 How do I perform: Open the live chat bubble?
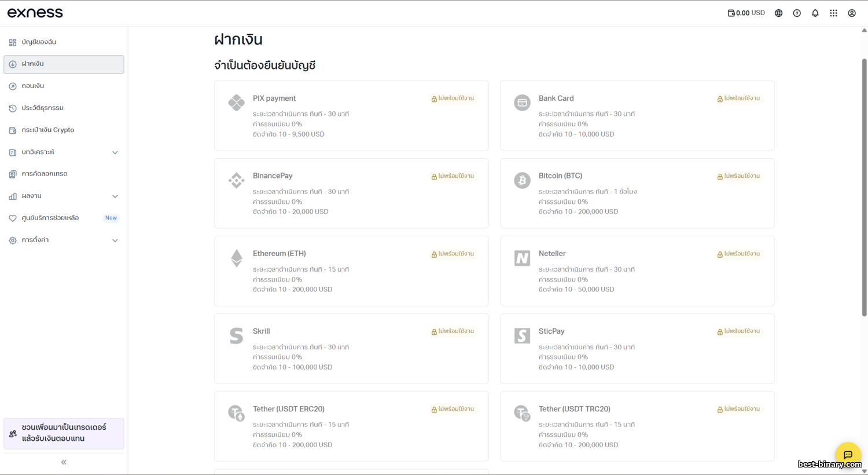click(848, 455)
